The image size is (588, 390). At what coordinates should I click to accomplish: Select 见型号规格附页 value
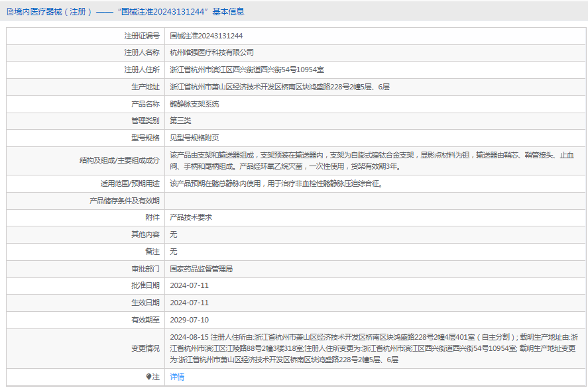pos(194,138)
